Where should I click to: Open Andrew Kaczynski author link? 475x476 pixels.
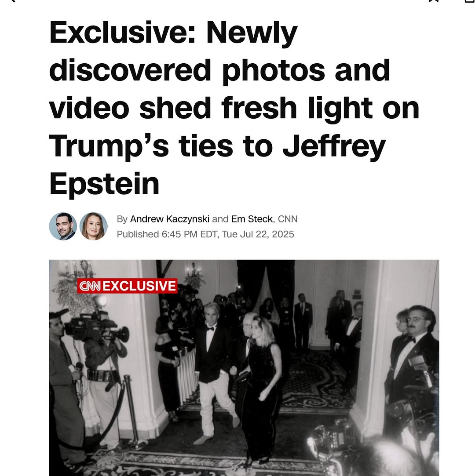(169, 219)
